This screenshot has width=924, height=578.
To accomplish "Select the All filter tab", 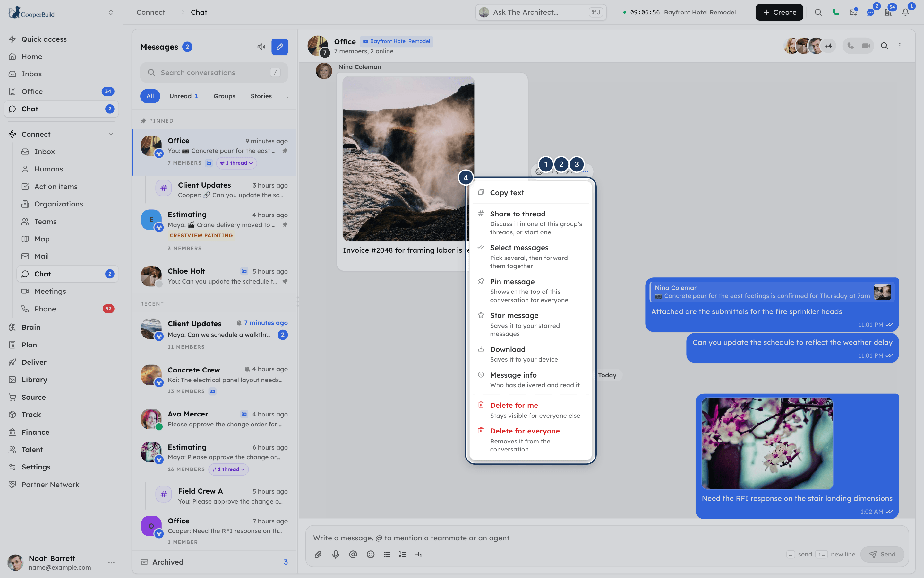I will pyautogui.click(x=150, y=96).
